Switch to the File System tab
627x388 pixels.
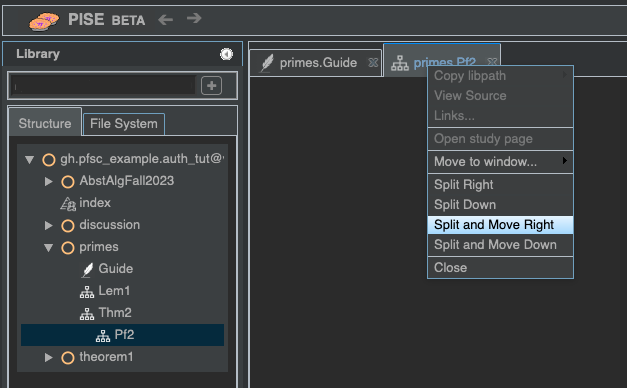click(124, 124)
